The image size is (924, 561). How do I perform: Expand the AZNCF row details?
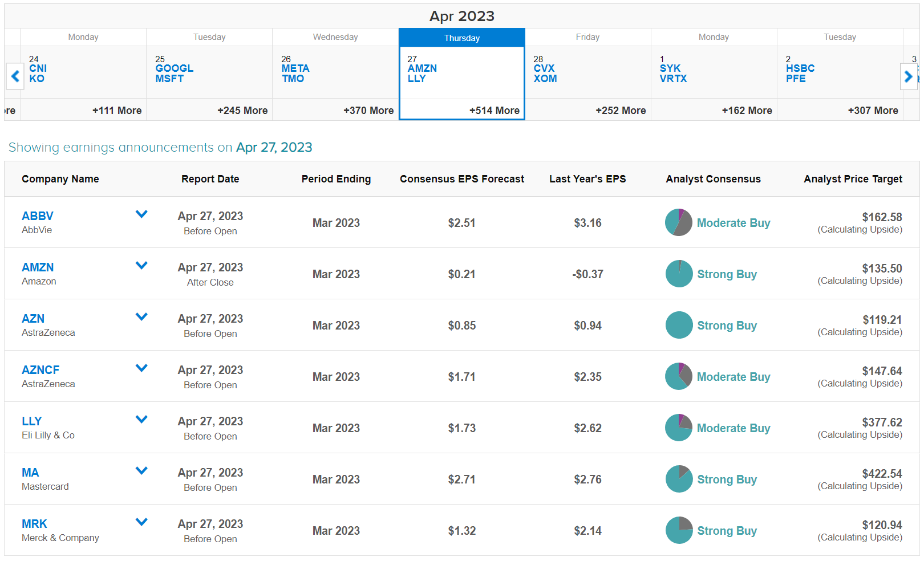141,368
